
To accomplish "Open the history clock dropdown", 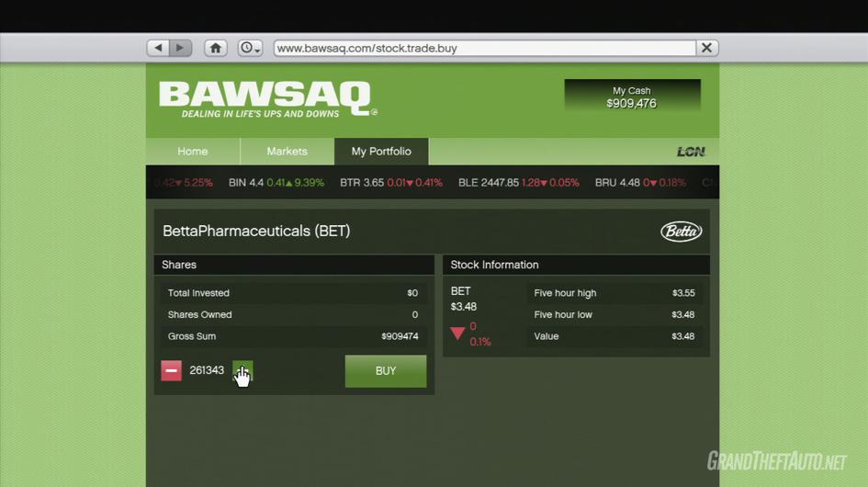I will (x=250, y=48).
